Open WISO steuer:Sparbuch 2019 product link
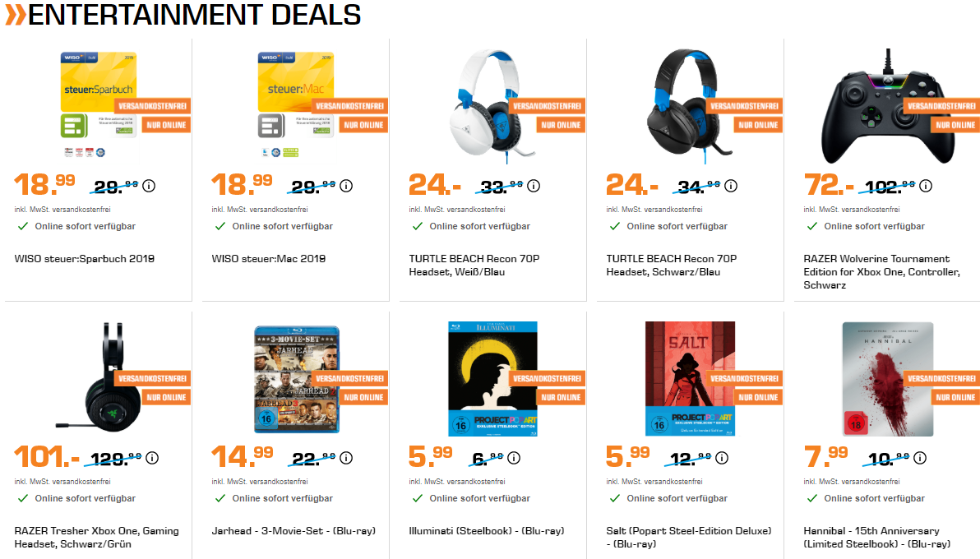980x559 pixels. pos(85,259)
